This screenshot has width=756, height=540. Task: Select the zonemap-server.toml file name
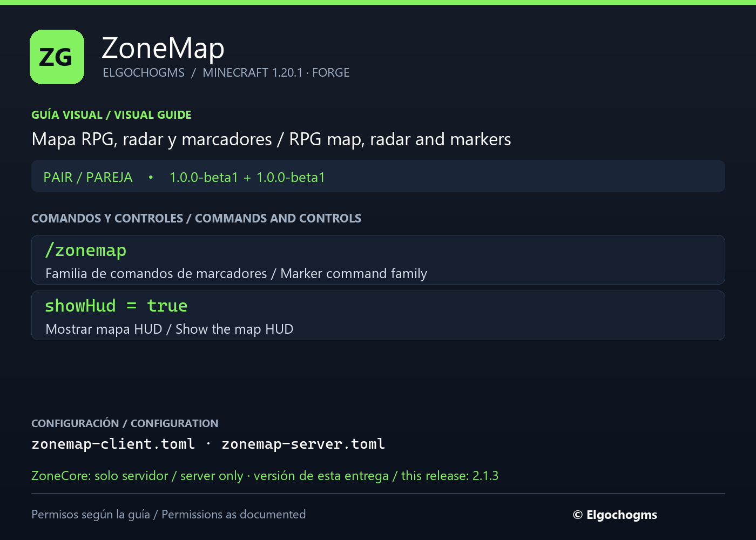pos(303,444)
